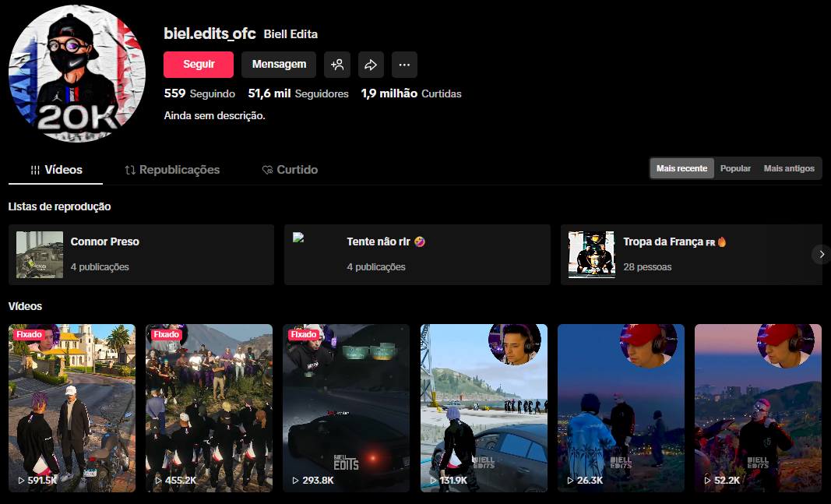Click the Biell Edita display name
831x504 pixels.
point(291,34)
